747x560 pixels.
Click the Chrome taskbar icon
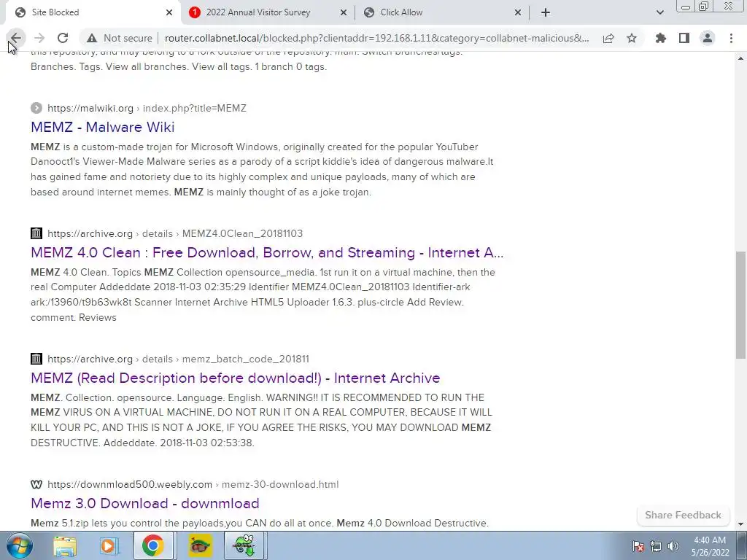pyautogui.click(x=152, y=545)
